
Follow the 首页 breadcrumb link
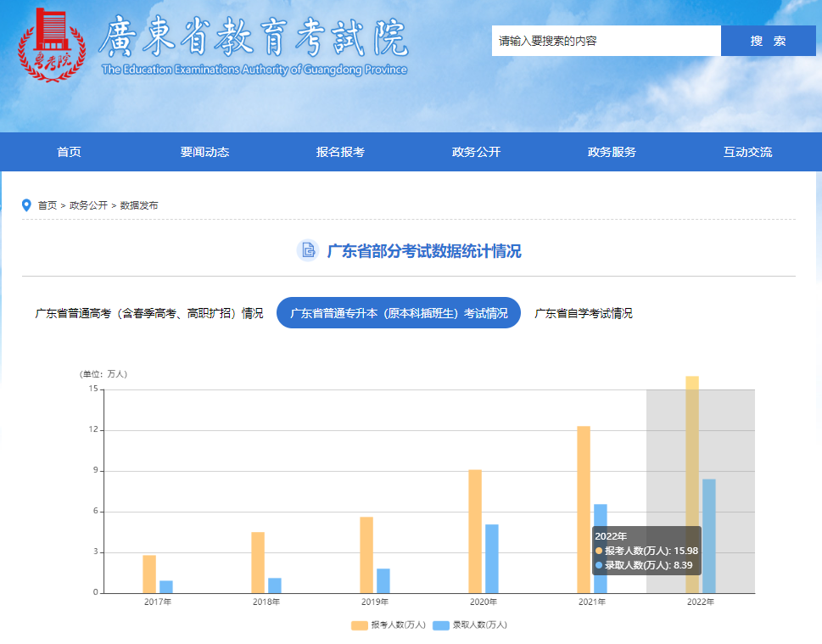click(x=48, y=205)
